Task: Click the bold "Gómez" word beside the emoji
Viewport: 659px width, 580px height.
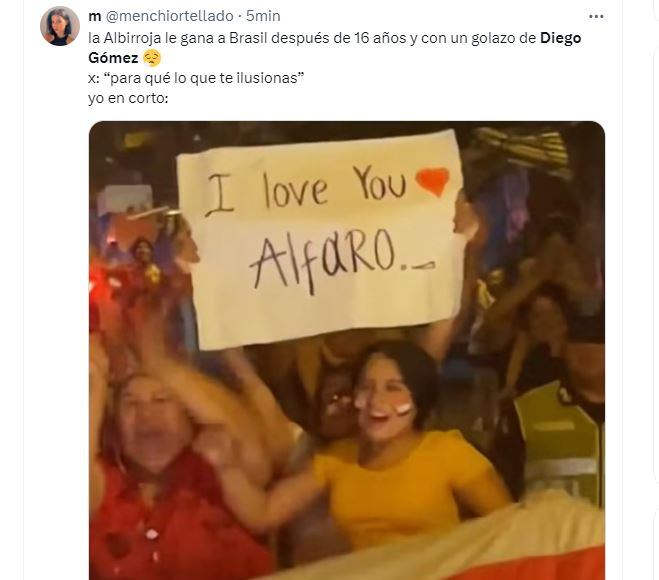Action: click(x=113, y=58)
